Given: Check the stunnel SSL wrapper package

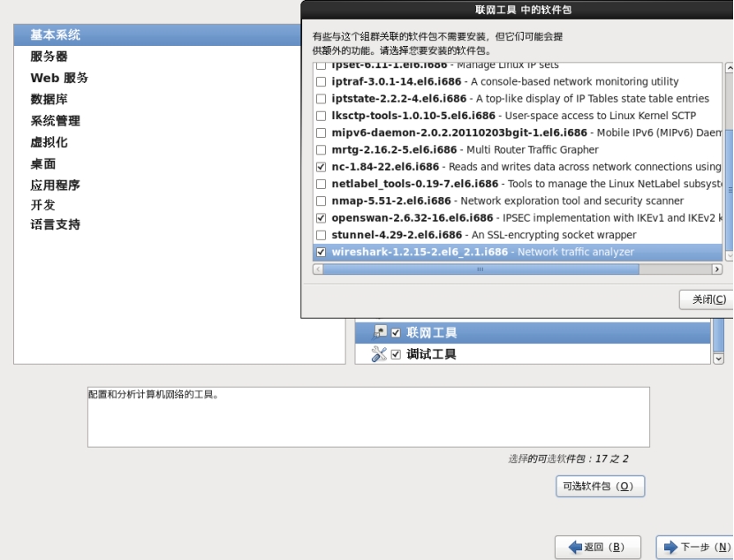Looking at the screenshot, I should click(321, 235).
